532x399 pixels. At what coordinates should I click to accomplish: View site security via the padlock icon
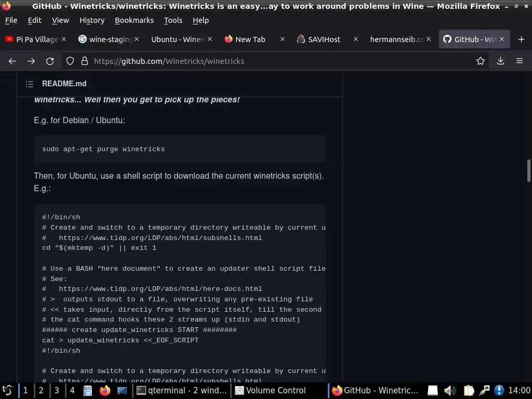coord(85,61)
